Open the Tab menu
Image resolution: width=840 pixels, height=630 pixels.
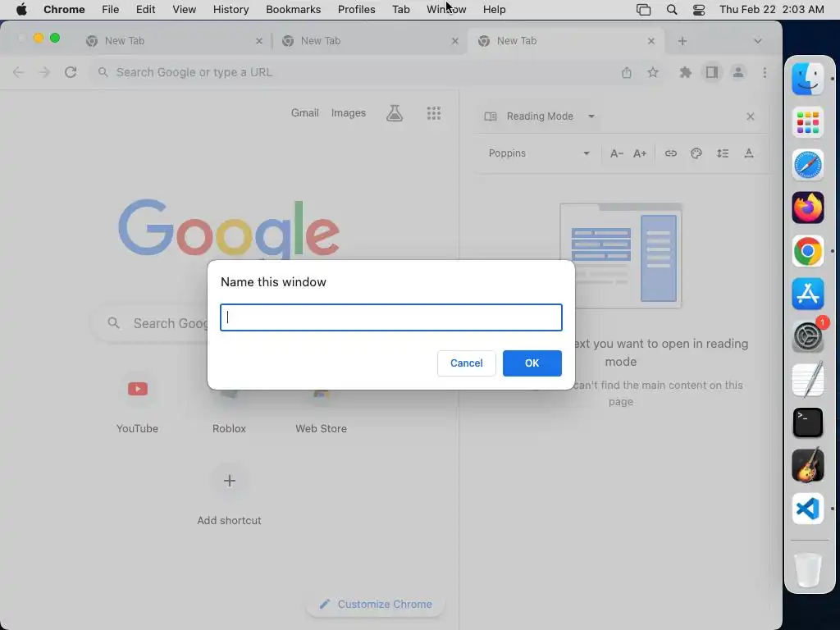coord(400,10)
